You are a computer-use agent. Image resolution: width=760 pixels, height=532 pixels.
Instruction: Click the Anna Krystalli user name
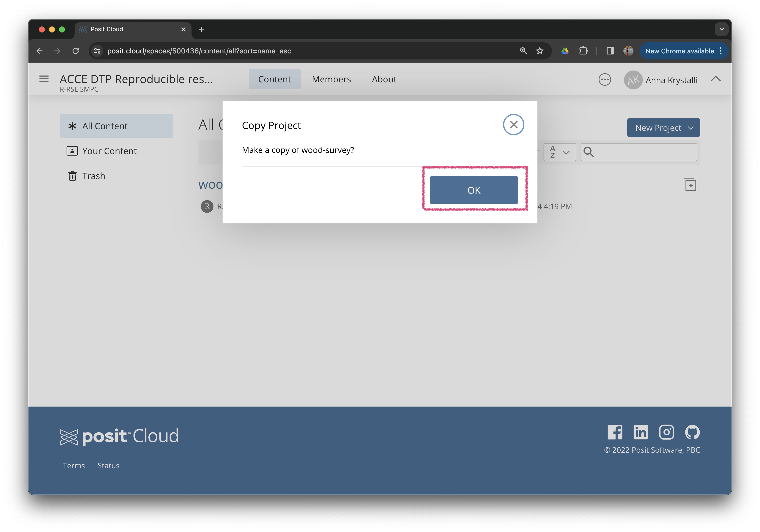(x=671, y=80)
